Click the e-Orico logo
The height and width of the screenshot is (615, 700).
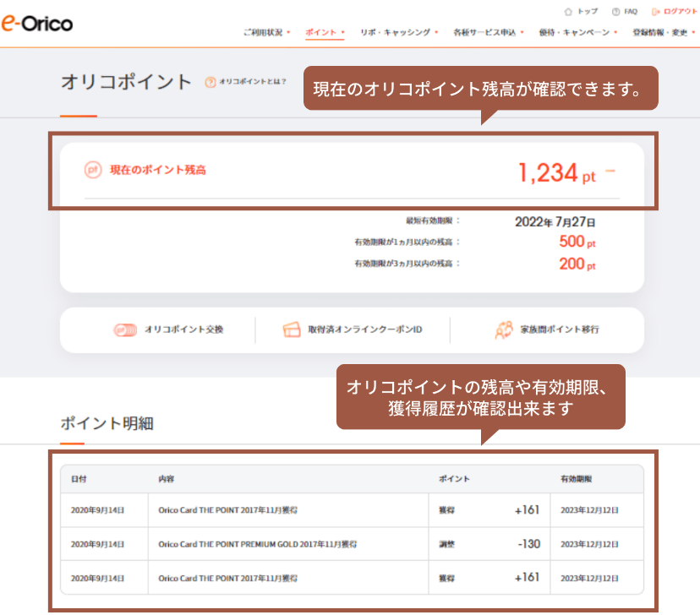[37, 24]
